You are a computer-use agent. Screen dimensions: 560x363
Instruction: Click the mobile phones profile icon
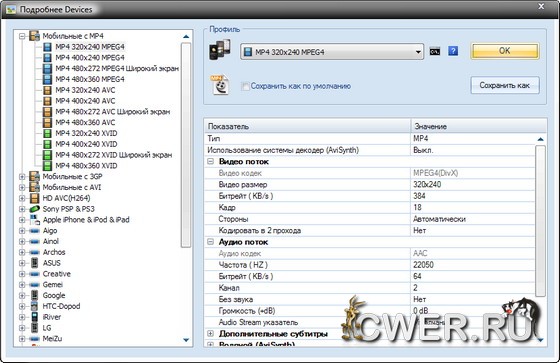pyautogui.click(x=219, y=50)
